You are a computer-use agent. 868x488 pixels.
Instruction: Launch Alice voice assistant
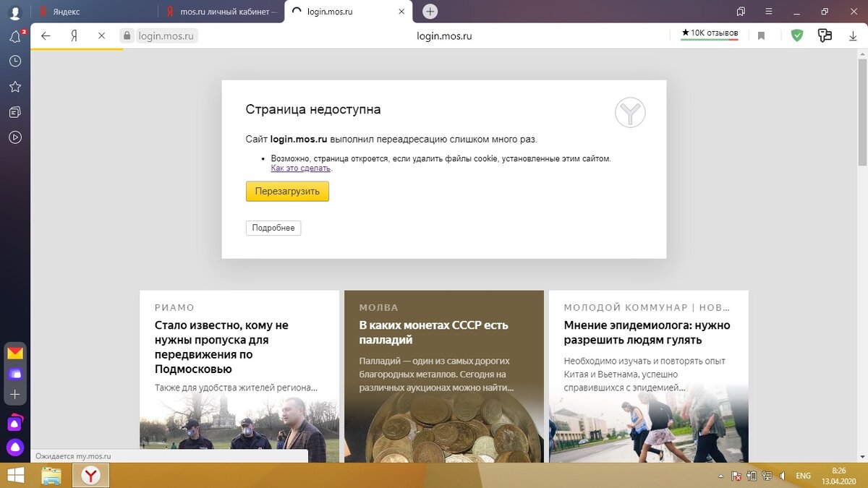click(x=15, y=447)
